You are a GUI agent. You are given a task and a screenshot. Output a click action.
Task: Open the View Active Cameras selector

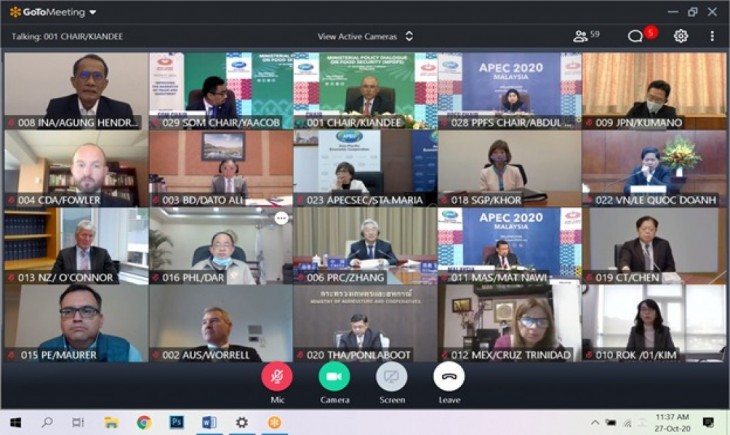click(365, 36)
